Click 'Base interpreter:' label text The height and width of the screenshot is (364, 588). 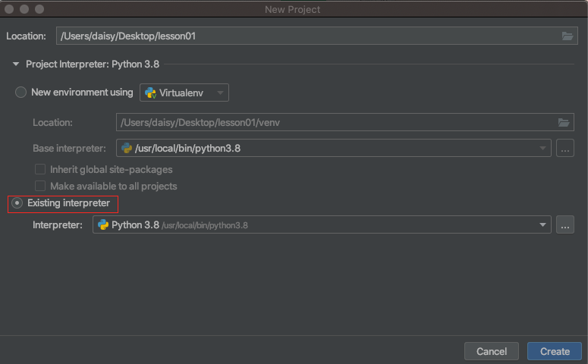(x=69, y=149)
